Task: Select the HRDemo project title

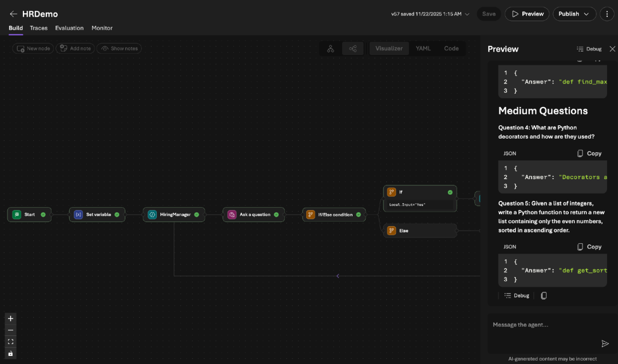Action: coord(40,14)
